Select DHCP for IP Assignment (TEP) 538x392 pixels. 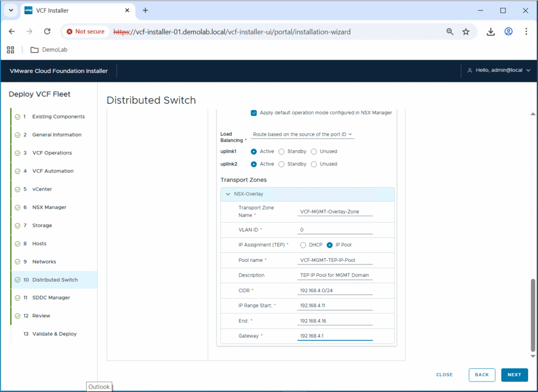tap(303, 245)
